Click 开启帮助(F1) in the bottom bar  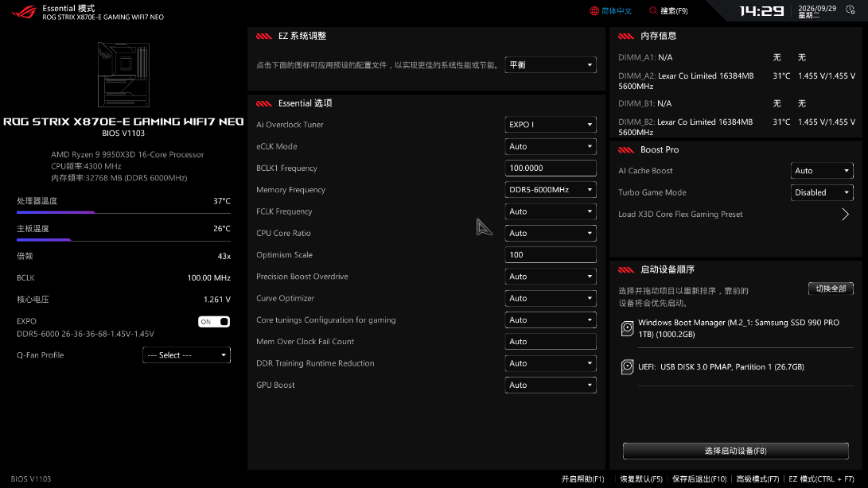tap(583, 479)
